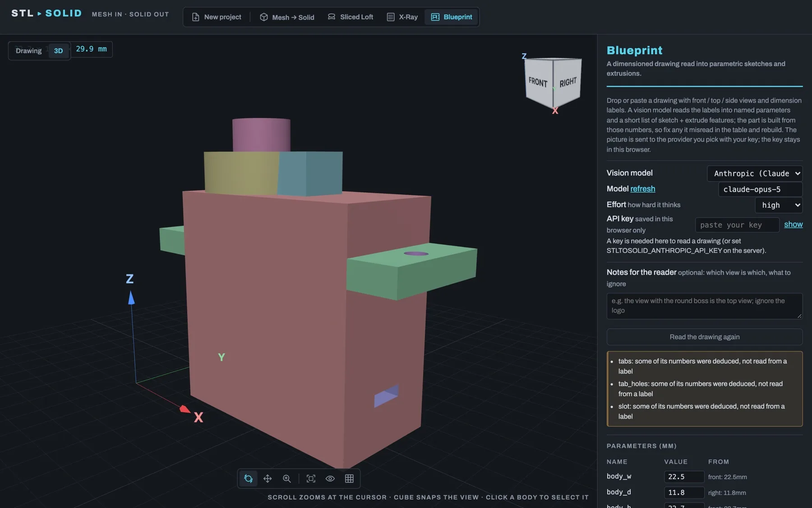Click the 'front: 22.5mm' source text
This screenshot has height=508, width=812.
727,477
